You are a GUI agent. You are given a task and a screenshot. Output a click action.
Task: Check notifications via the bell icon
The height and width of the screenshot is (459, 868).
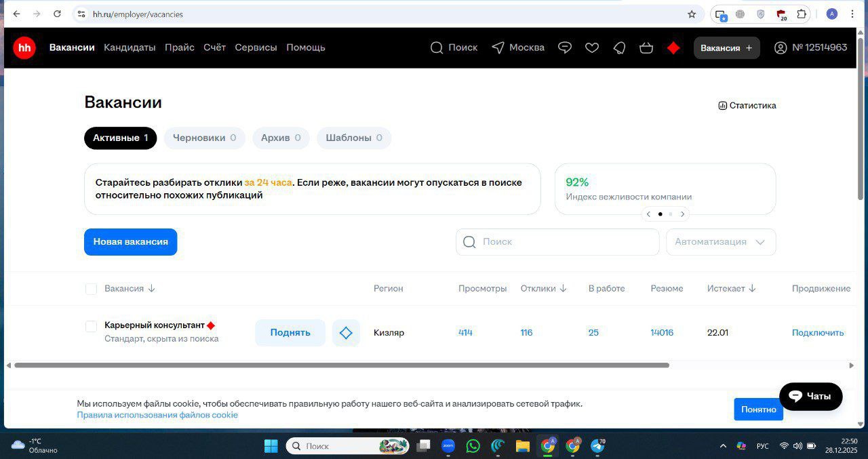coord(618,47)
